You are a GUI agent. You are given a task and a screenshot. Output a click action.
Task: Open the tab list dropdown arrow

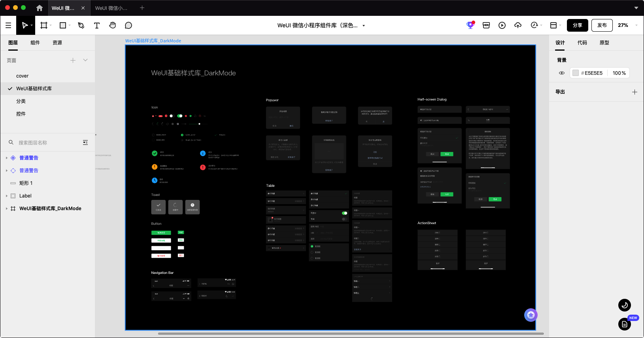pyautogui.click(x=636, y=8)
